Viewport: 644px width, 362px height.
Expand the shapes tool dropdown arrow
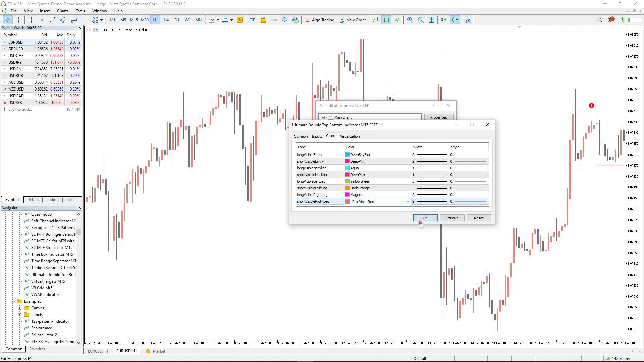point(101,20)
